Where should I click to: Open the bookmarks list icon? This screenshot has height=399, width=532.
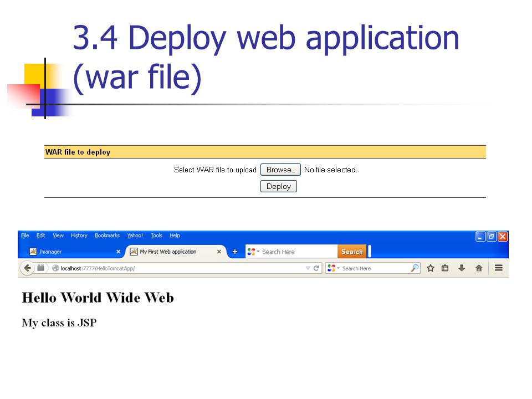coord(445,268)
